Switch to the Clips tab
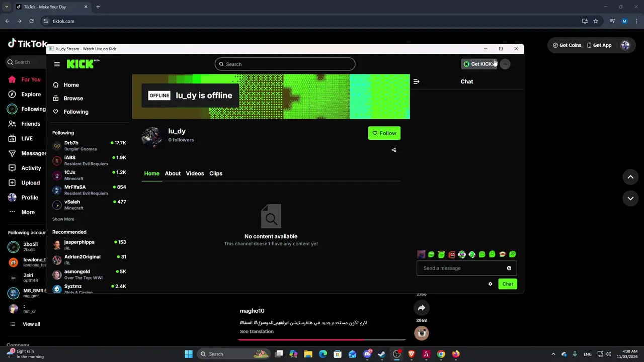 coord(216,173)
